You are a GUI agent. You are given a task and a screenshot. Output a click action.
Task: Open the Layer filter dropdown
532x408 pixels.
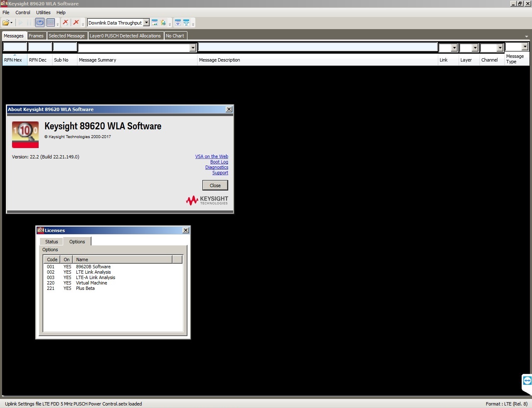click(475, 48)
